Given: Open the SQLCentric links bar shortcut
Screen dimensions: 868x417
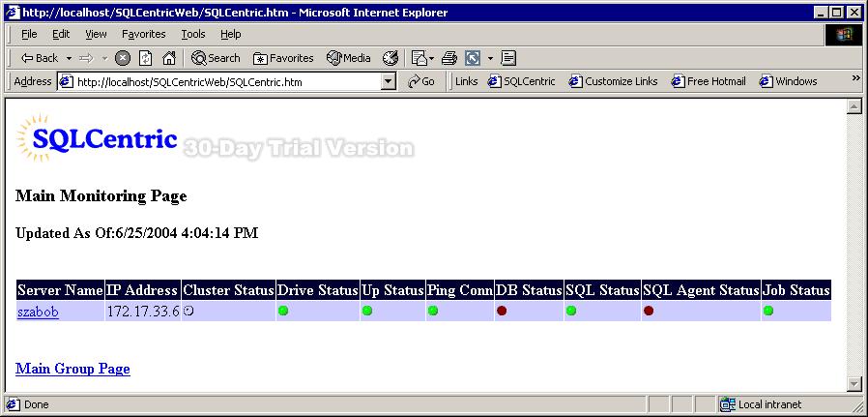Looking at the screenshot, I should [x=521, y=81].
